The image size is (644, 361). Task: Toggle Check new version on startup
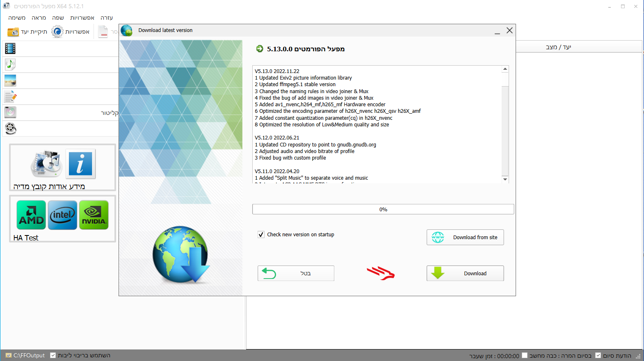click(261, 235)
